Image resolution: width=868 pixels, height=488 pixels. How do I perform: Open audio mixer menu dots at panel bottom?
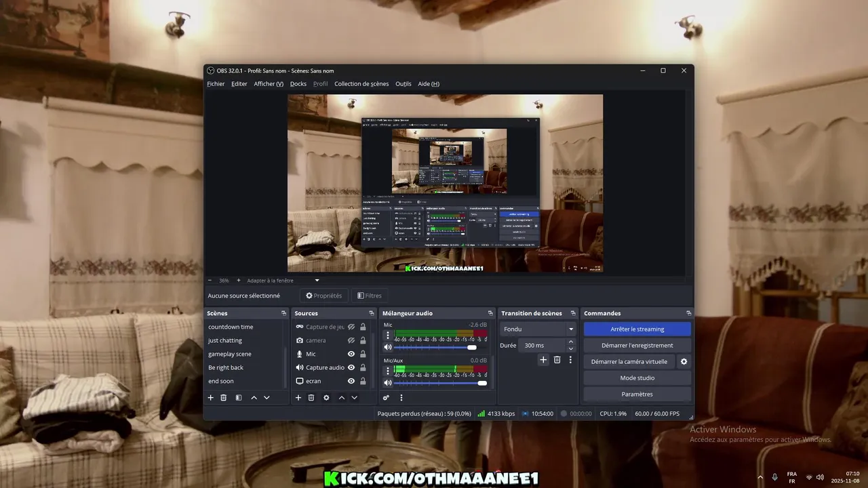point(401,398)
